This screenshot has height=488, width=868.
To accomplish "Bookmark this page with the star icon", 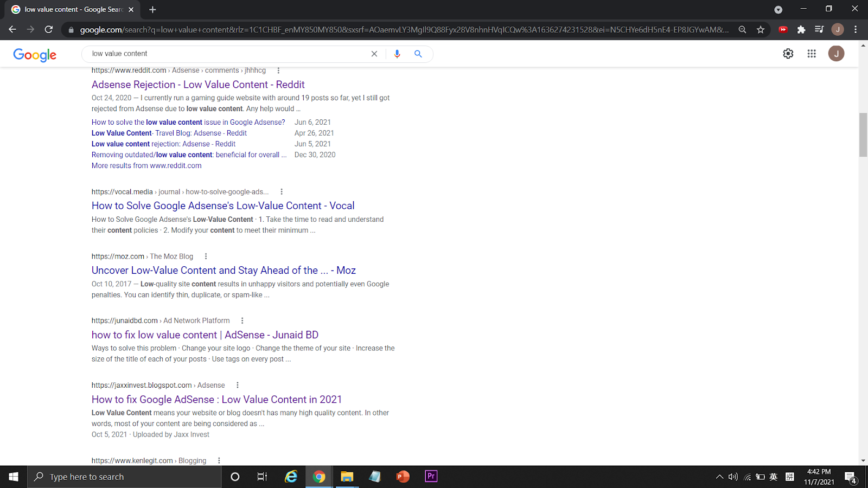I will pos(761,30).
